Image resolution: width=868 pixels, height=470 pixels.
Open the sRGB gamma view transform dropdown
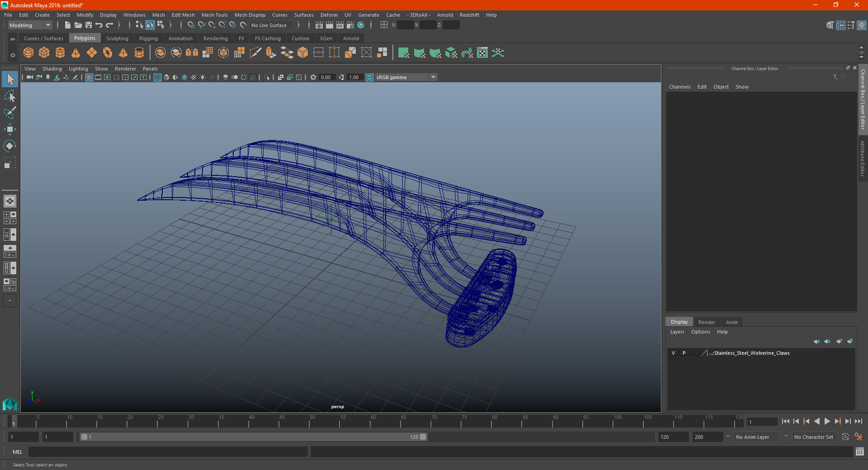pos(406,77)
